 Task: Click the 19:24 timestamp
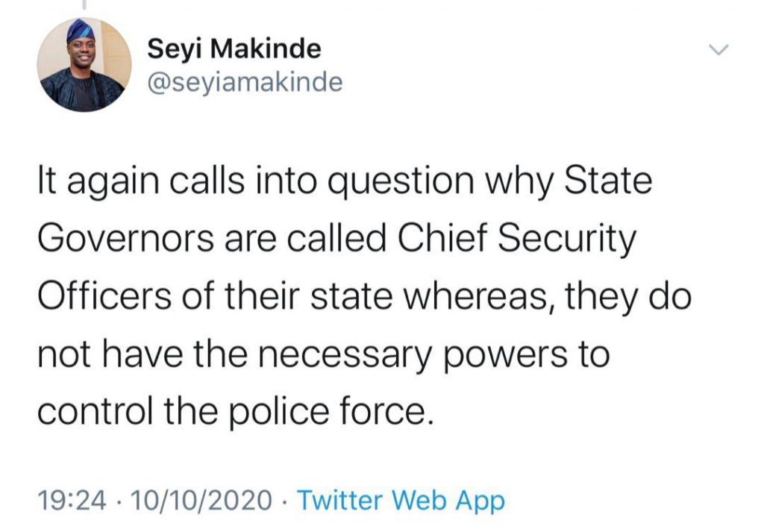72,500
